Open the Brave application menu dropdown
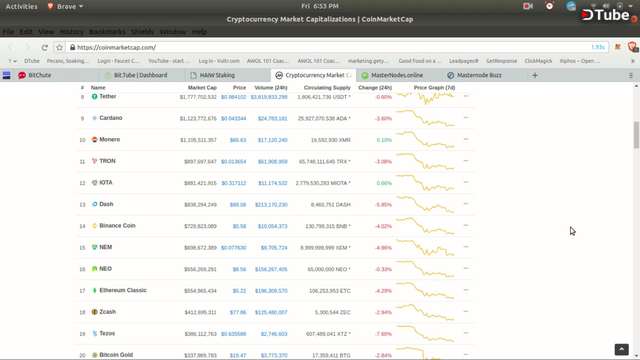Viewport: 640px width, 360px height. [65, 6]
